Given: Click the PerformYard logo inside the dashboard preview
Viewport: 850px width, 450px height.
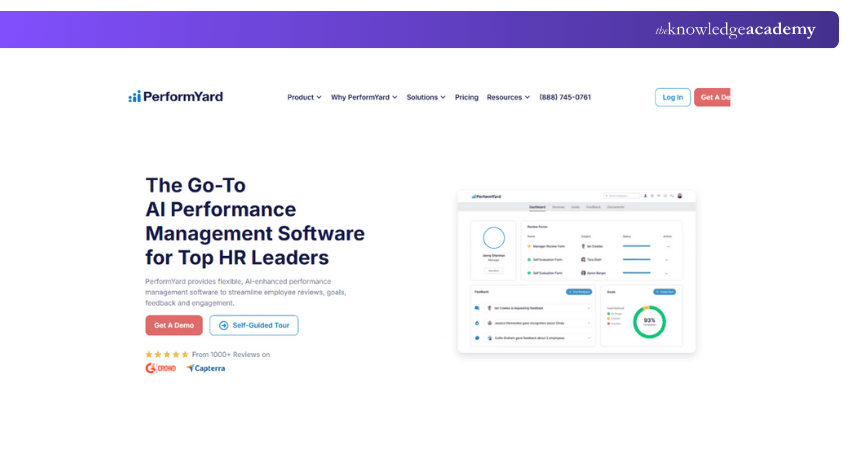Looking at the screenshot, I should (486, 197).
